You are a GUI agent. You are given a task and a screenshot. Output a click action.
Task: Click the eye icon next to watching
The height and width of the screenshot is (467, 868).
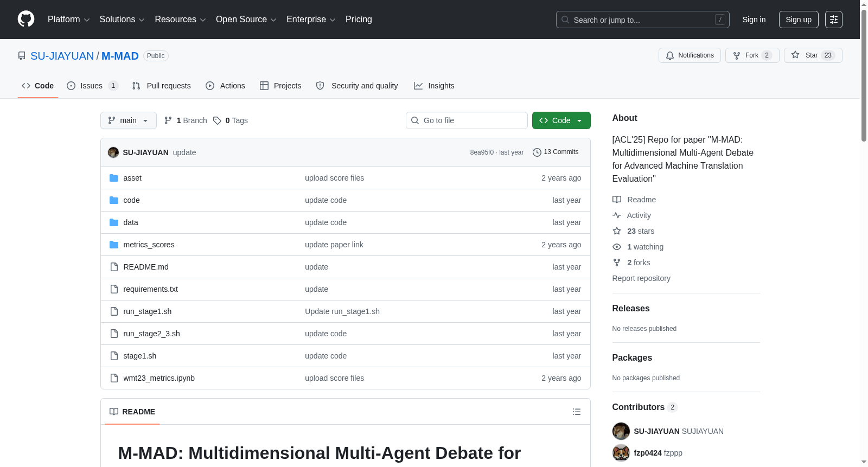pyautogui.click(x=617, y=247)
